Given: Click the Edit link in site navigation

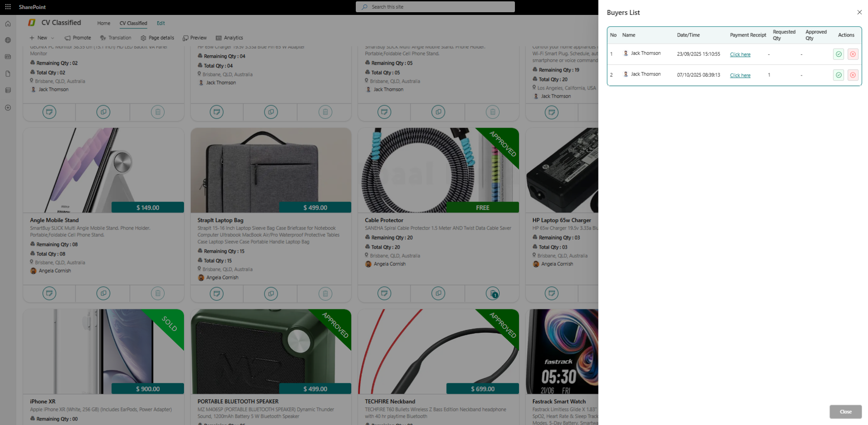Looking at the screenshot, I should point(160,23).
